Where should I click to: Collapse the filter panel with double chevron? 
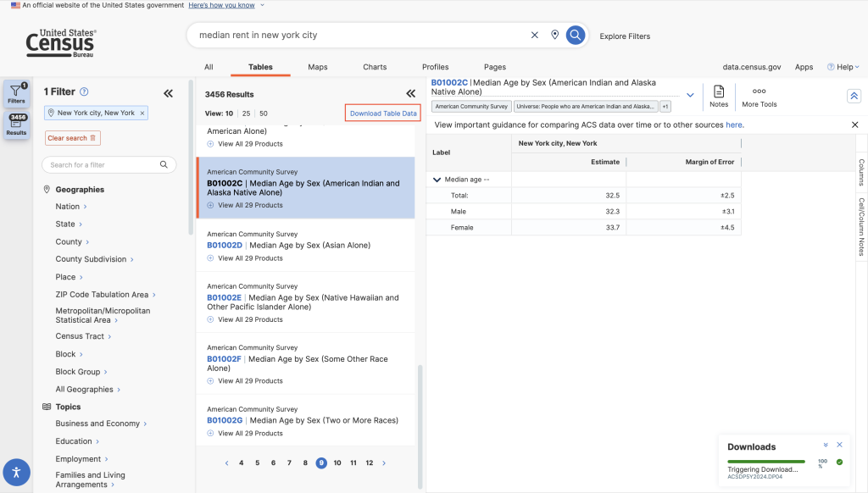coord(168,94)
